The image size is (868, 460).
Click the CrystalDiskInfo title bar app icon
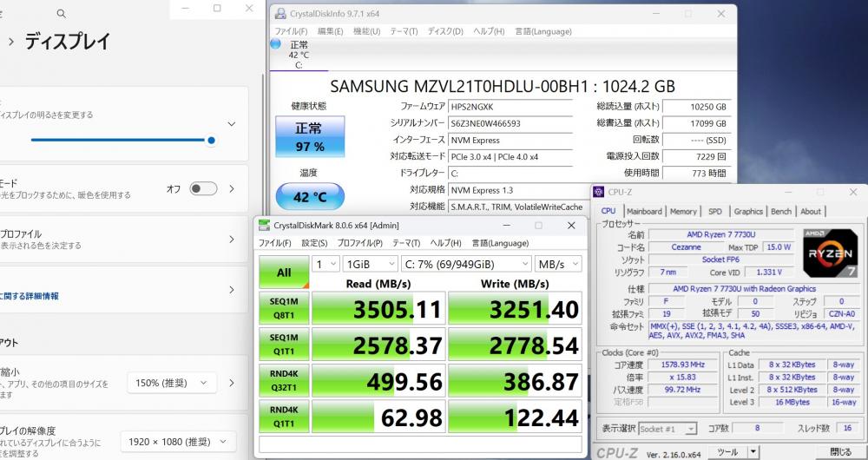click(x=281, y=13)
